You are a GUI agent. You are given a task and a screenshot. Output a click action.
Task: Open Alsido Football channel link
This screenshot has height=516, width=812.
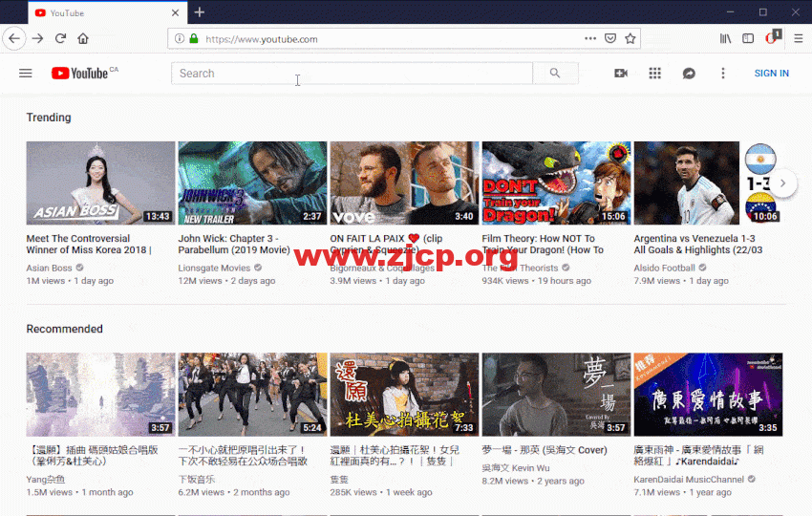tap(665, 268)
